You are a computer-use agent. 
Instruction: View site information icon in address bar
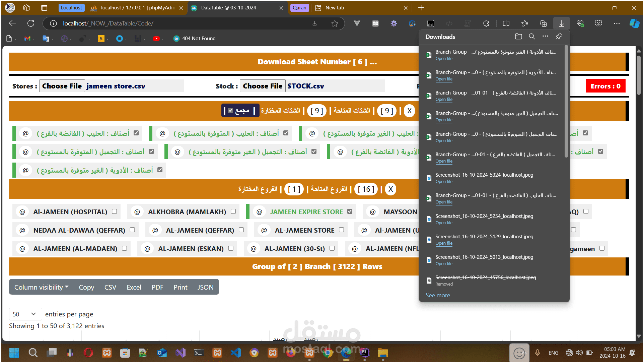53,23
